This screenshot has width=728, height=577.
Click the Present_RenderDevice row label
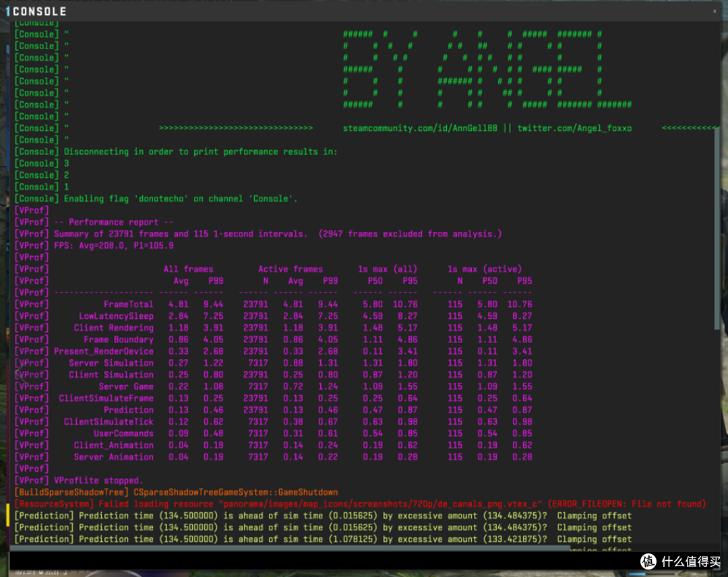tap(104, 351)
